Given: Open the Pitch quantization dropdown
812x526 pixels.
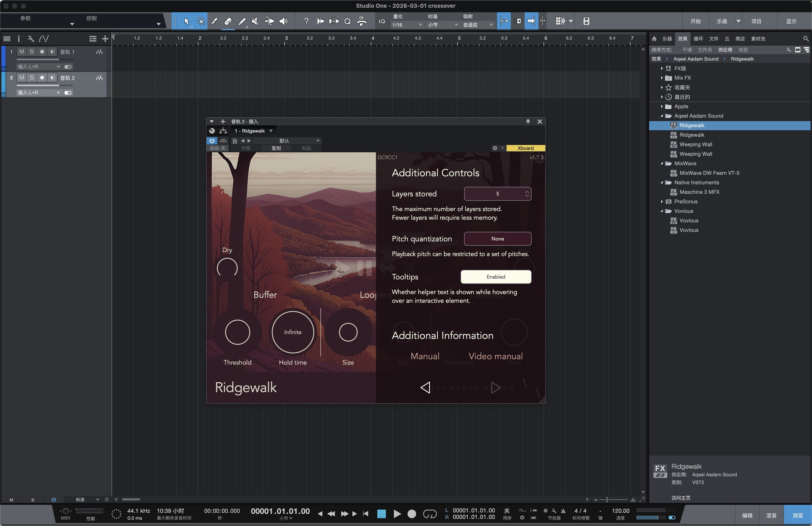Looking at the screenshot, I should point(497,239).
